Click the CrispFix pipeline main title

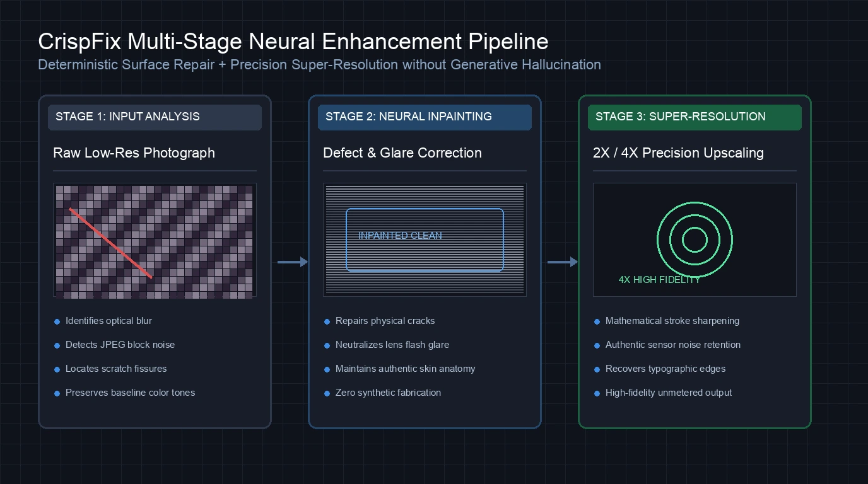click(x=293, y=42)
